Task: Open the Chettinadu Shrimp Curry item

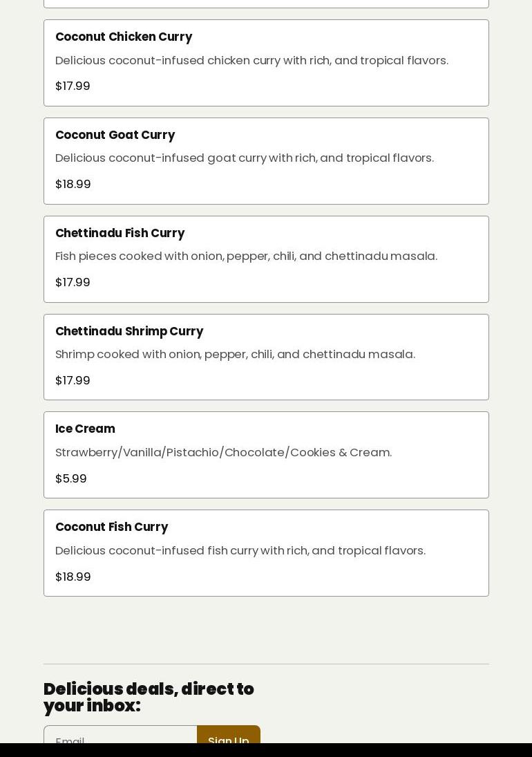Action: click(266, 357)
